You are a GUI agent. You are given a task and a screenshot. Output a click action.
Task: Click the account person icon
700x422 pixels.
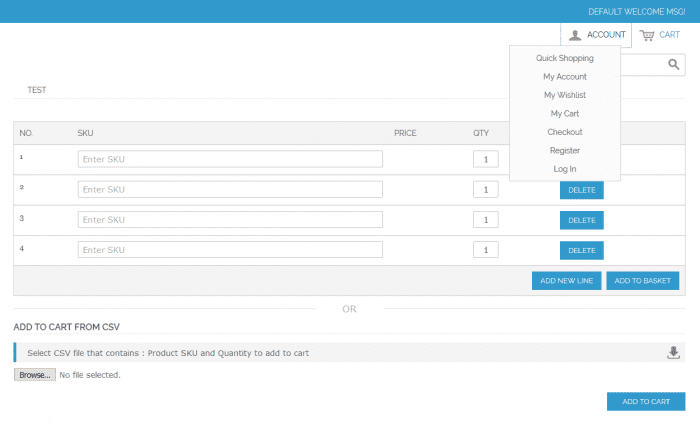click(575, 35)
